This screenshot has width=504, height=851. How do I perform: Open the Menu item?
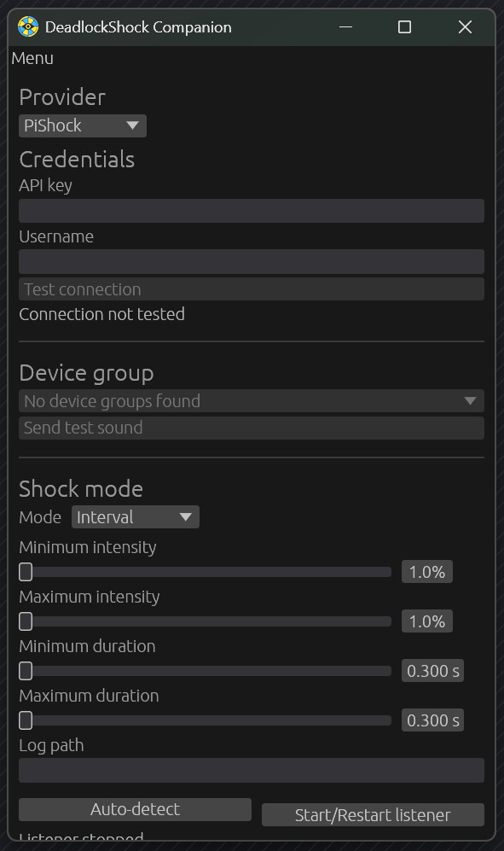pyautogui.click(x=32, y=58)
